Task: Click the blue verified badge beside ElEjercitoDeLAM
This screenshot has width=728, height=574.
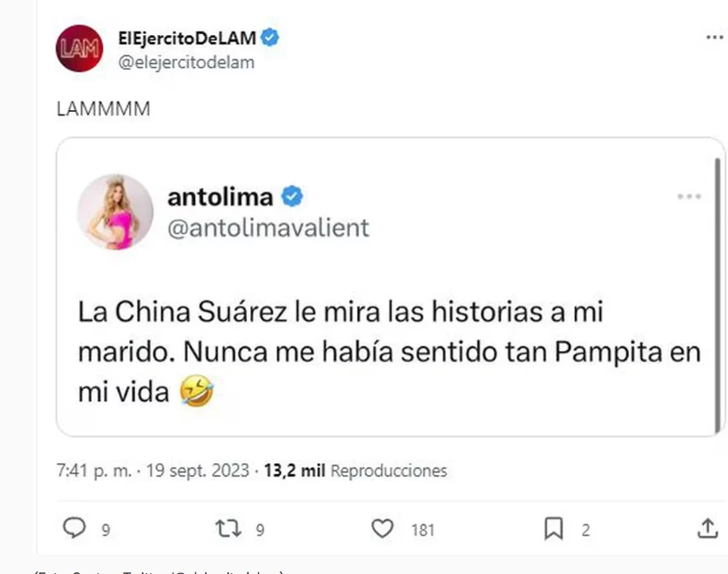Action: click(270, 37)
